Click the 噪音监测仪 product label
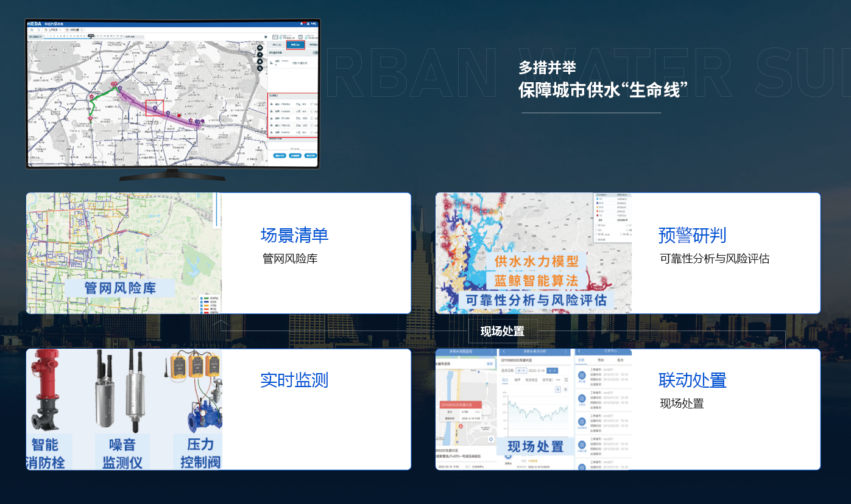Screen dimensions: 851x504 tap(122, 453)
